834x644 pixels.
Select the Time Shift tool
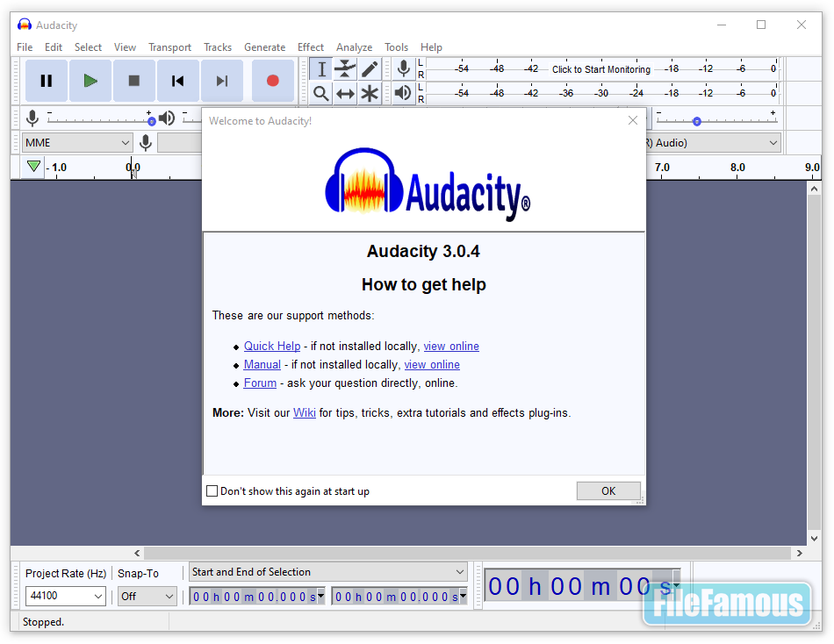(345, 94)
